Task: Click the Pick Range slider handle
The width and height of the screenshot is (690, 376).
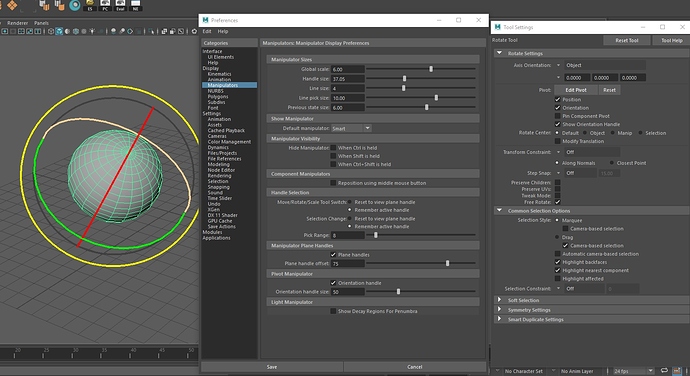Action: click(375, 235)
